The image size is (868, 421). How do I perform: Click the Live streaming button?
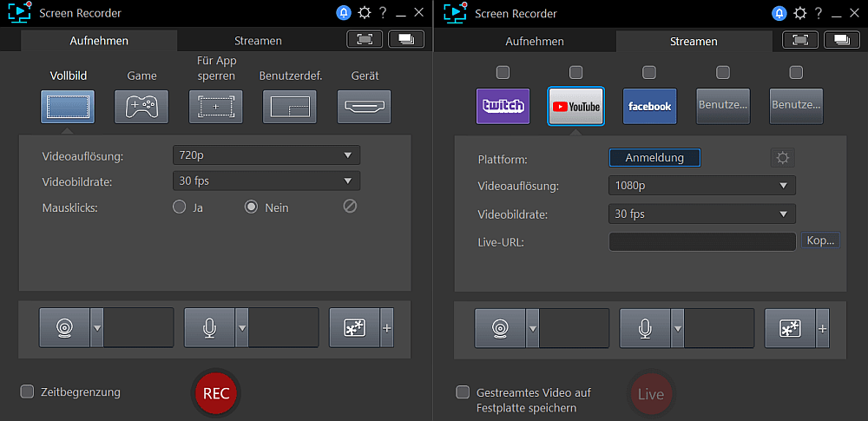(651, 394)
